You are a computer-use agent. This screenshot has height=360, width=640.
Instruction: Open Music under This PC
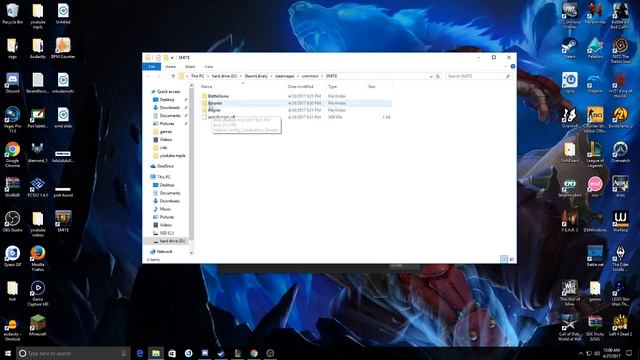pos(165,209)
